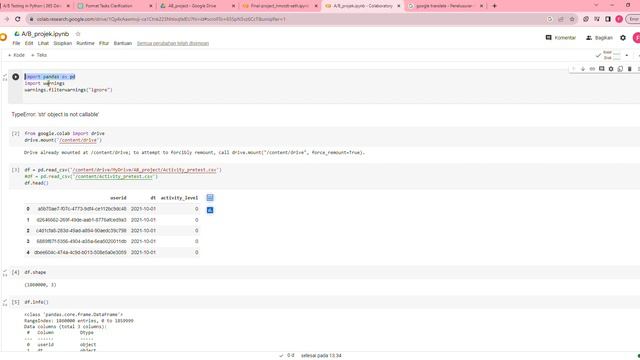This screenshot has height=360, width=640.
Task: Open browser extensions puzzle icon
Action: pos(586,19)
